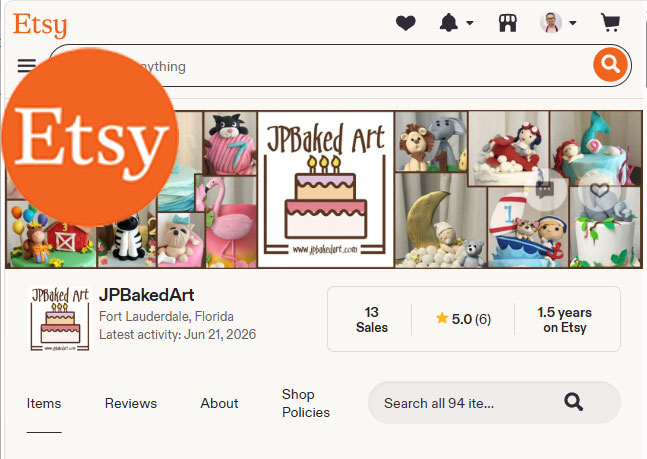
Task: Click the 5.0 star rating link
Action: [x=463, y=319]
